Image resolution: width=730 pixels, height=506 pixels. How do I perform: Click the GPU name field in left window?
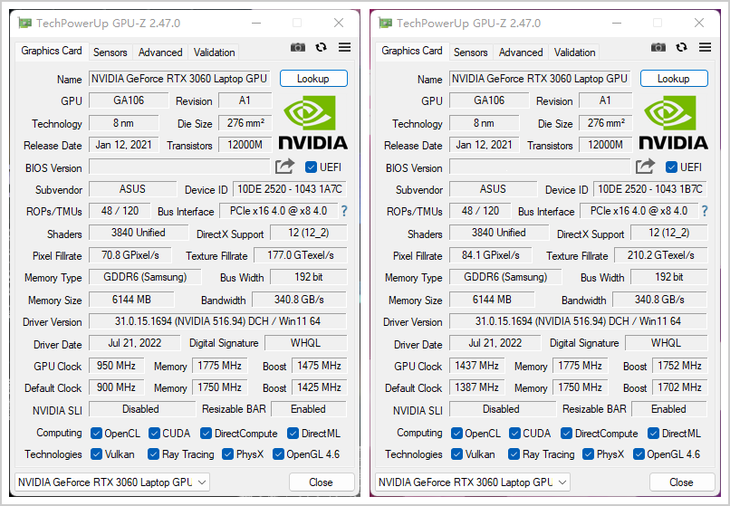(179, 78)
